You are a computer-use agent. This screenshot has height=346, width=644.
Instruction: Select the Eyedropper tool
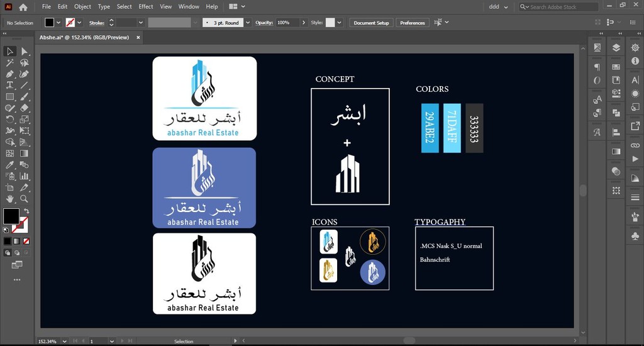pyautogui.click(x=10, y=165)
